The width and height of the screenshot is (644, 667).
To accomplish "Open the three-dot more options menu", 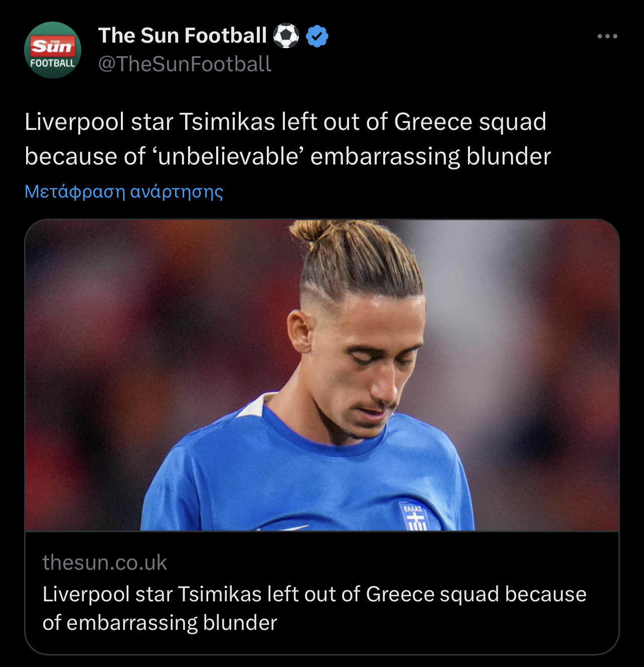I will pyautogui.click(x=607, y=36).
